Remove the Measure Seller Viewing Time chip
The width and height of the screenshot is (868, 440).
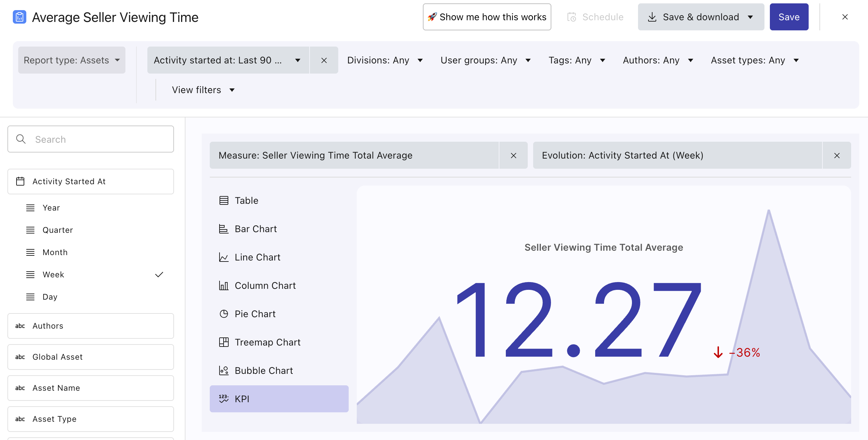click(x=513, y=155)
